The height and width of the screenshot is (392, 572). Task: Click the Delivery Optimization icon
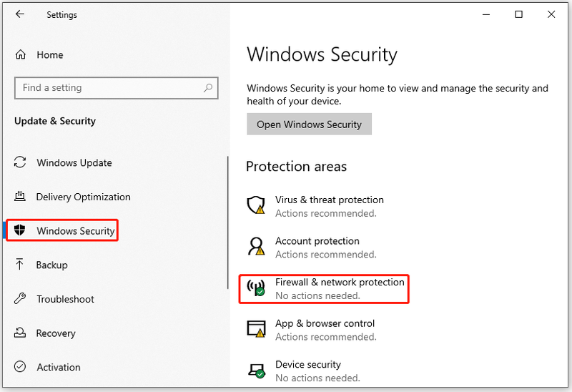pos(20,197)
